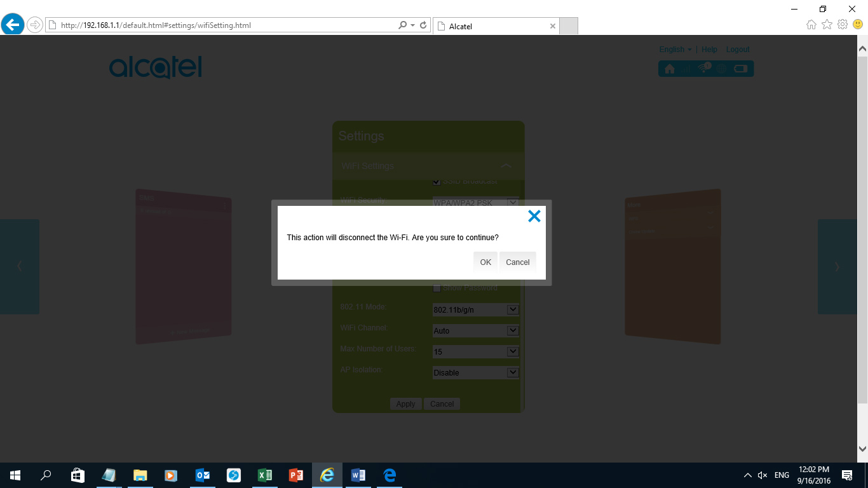The width and height of the screenshot is (868, 488).
Task: Show hidden system tray icons
Action: tap(747, 475)
